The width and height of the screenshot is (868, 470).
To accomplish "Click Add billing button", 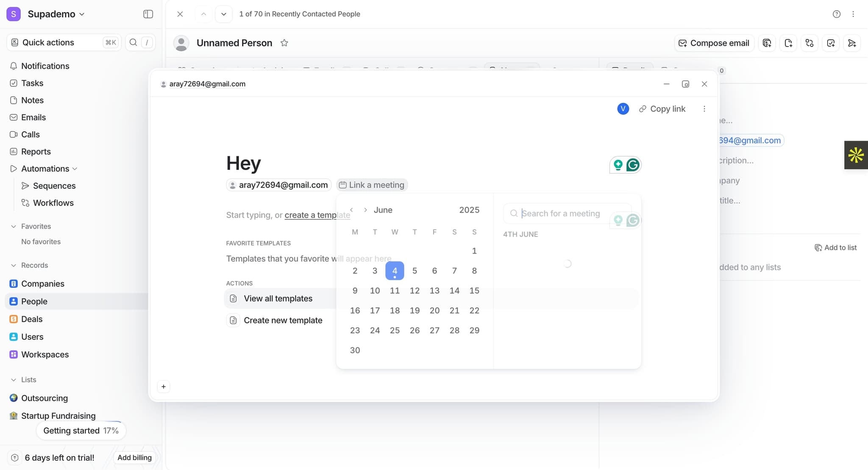I will (x=134, y=458).
